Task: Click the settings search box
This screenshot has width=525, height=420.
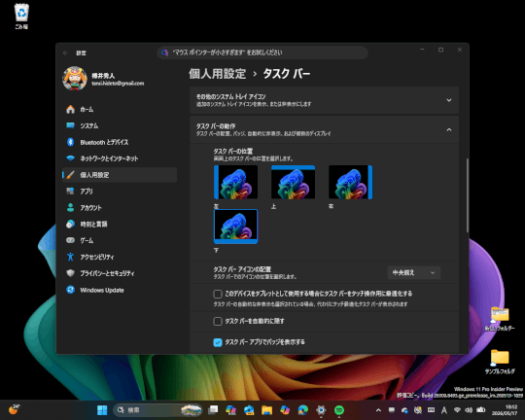Action: [262, 52]
